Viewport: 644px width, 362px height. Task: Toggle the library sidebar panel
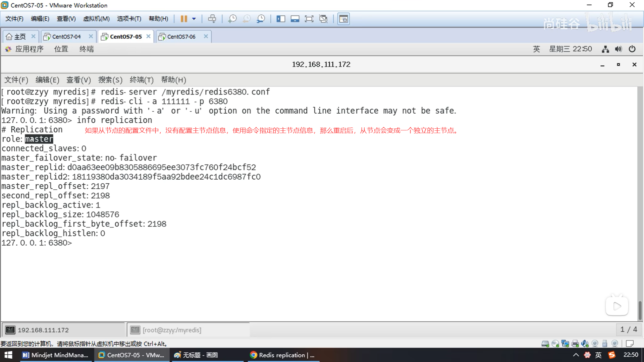(281, 19)
